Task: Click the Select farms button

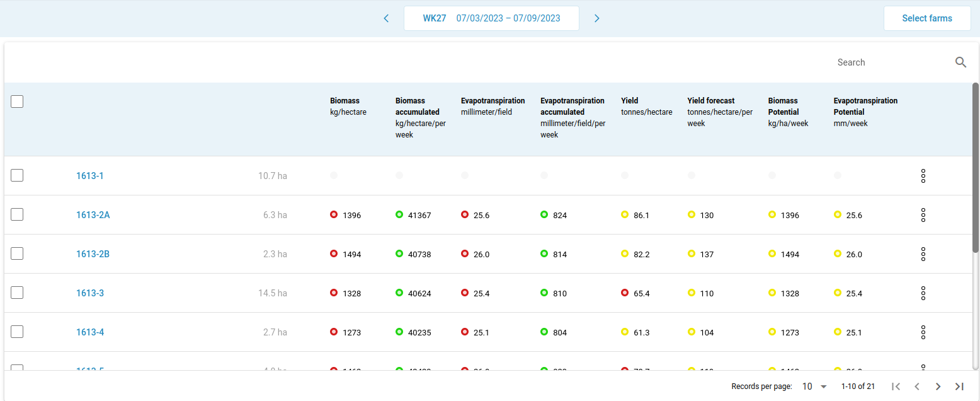Action: click(x=927, y=18)
